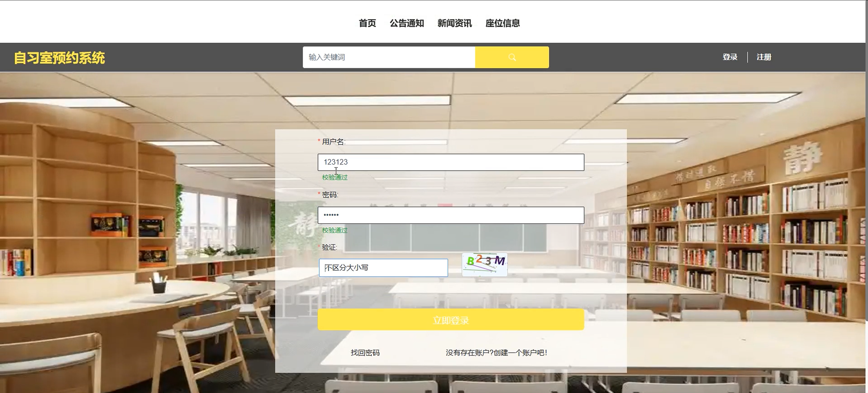The height and width of the screenshot is (393, 868).
Task: Open the 首页 navigation item
Action: (367, 23)
